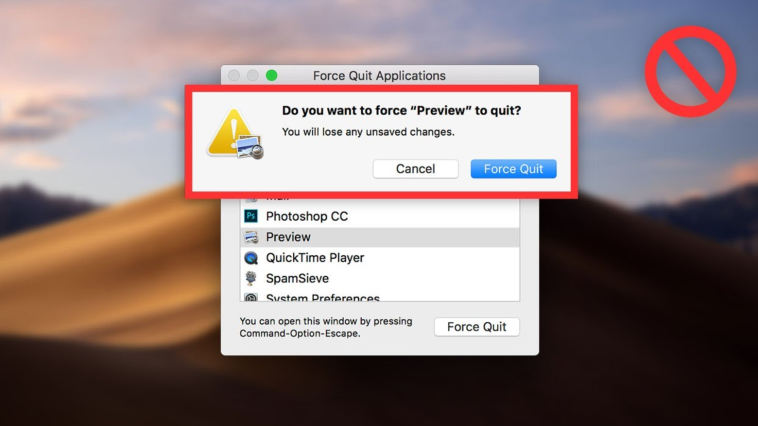Image resolution: width=758 pixels, height=426 pixels.
Task: Click the Force Quit Applications title bar
Action: point(379,75)
